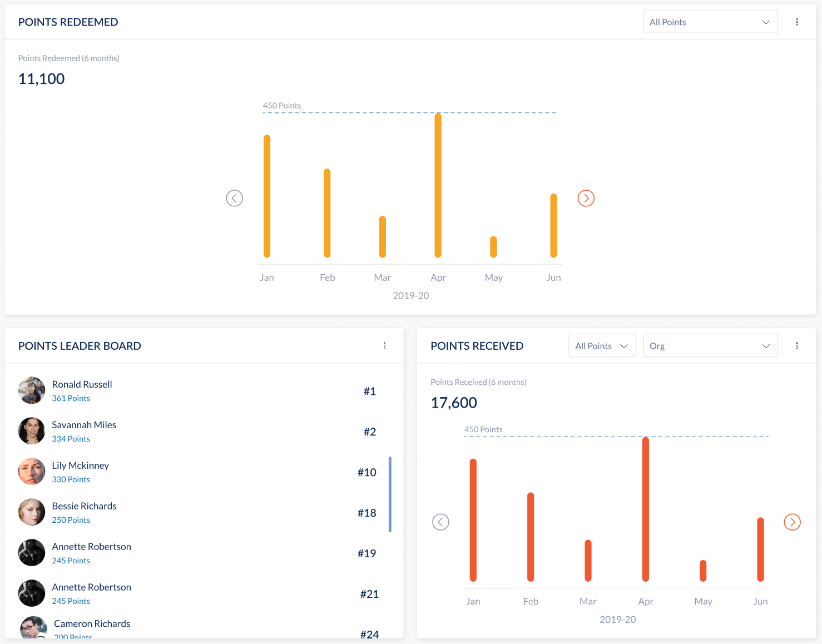822x644 pixels.
Task: Click rank #10 in the leader board
Action: click(367, 473)
